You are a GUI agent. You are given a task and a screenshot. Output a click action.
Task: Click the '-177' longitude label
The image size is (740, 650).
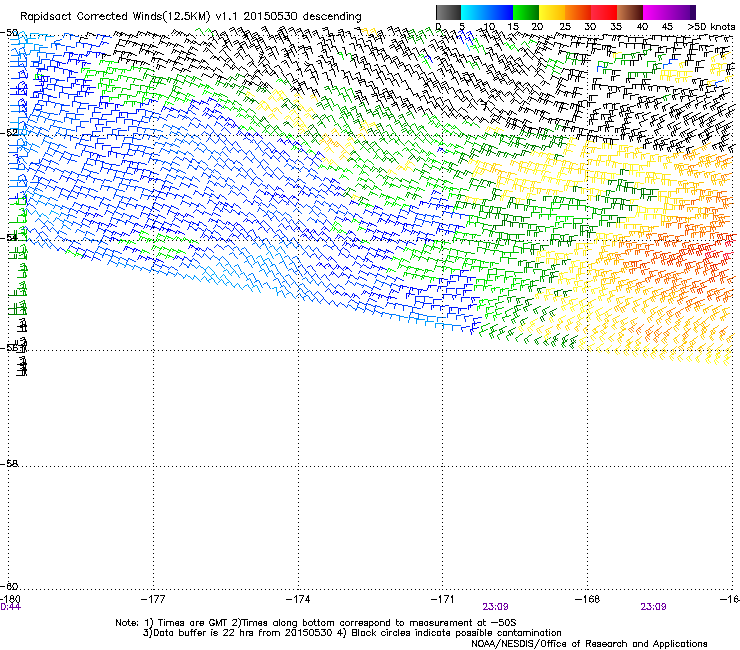click(153, 599)
